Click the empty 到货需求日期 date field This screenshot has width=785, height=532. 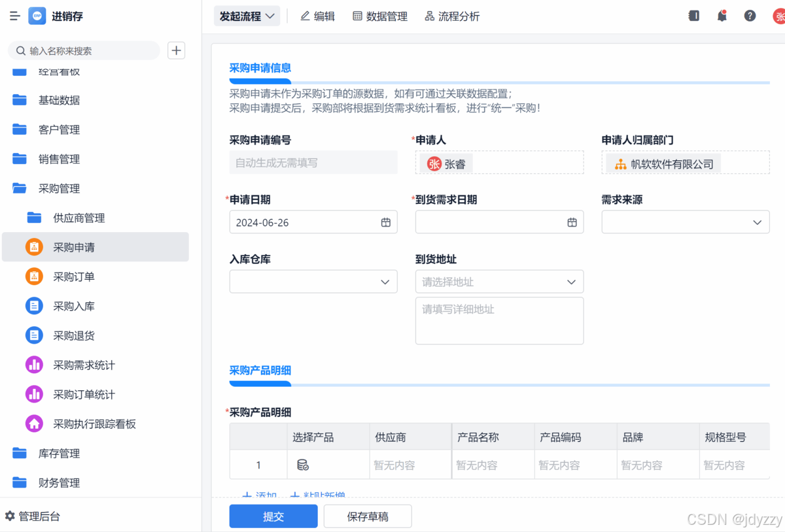[x=499, y=222]
